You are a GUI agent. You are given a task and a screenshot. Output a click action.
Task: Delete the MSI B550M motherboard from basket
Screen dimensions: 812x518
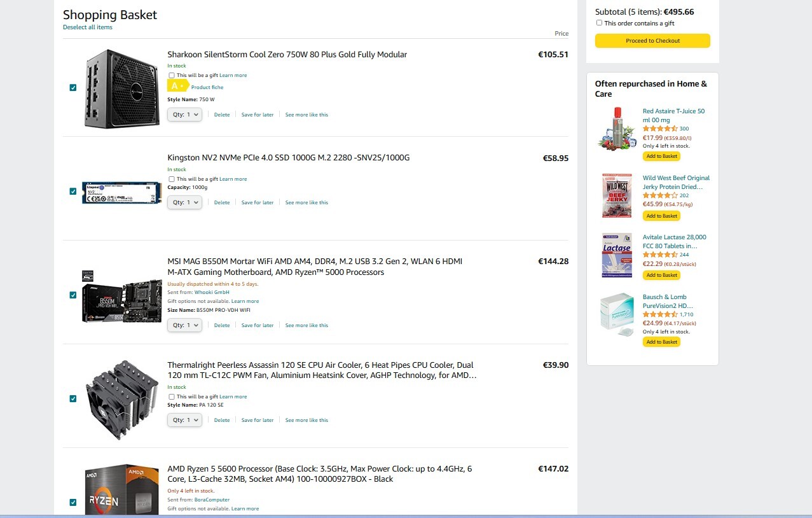coord(222,325)
